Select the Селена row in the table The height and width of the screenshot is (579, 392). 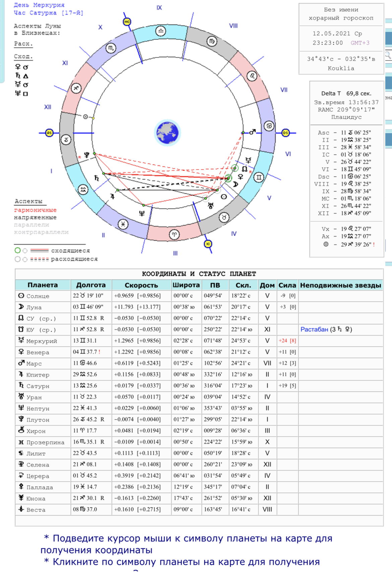tap(199, 465)
